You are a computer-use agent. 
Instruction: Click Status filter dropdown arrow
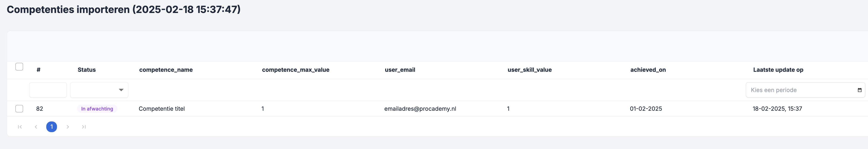coord(121,90)
